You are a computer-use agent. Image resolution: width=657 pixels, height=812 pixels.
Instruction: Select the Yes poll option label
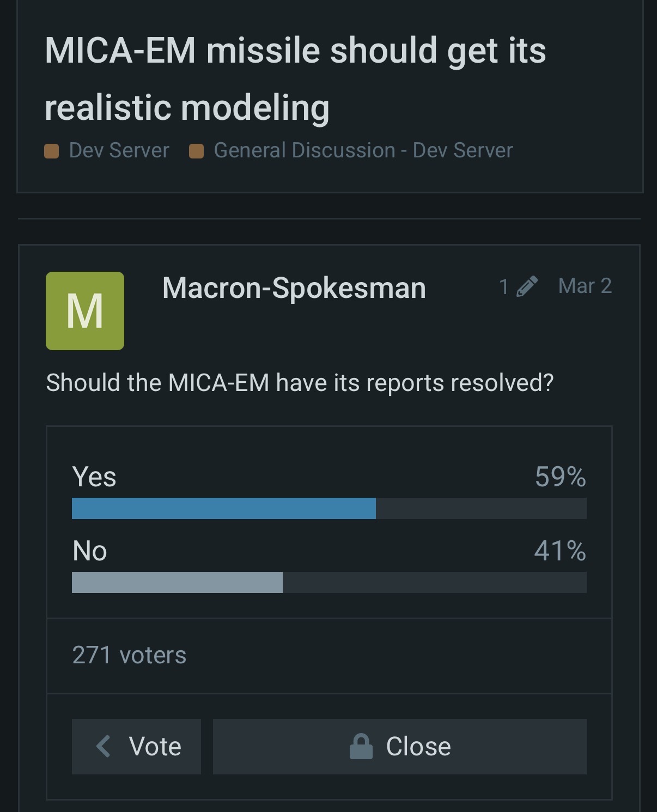tap(94, 477)
